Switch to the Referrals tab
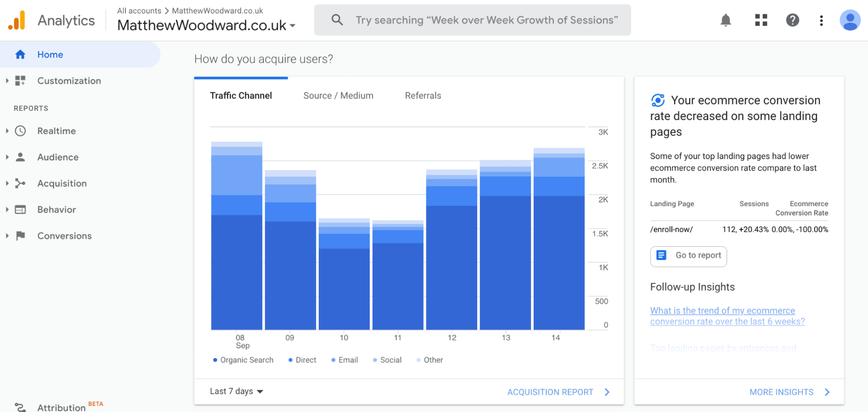 (423, 96)
